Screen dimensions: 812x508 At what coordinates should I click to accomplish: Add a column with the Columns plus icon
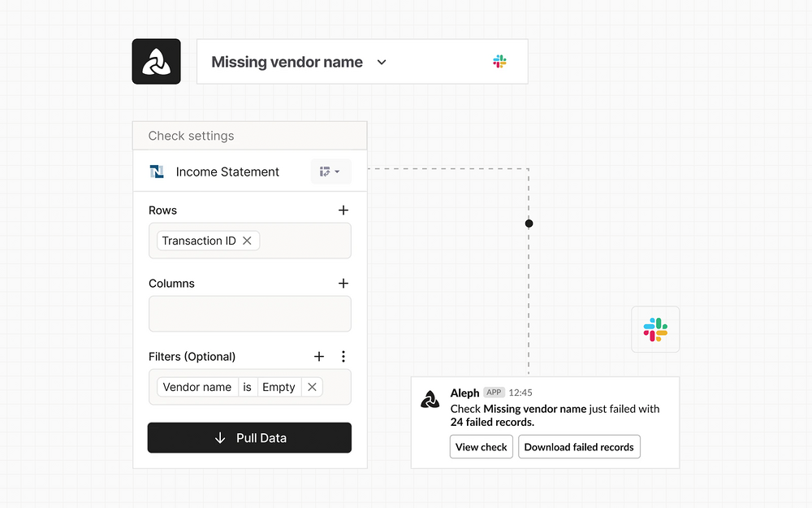point(343,283)
